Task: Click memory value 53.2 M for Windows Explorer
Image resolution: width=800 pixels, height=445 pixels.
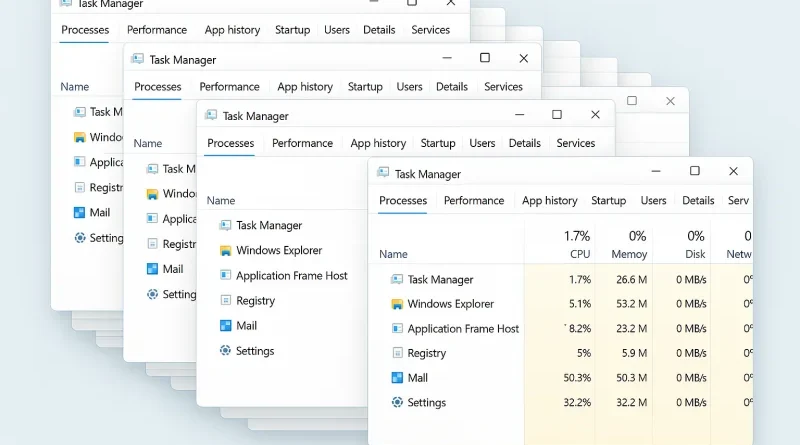Action: [631, 304]
